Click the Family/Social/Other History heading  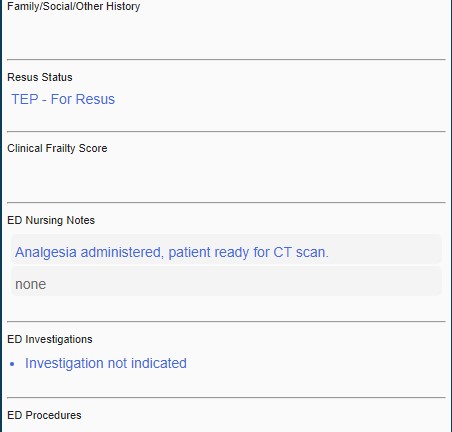(x=74, y=6)
